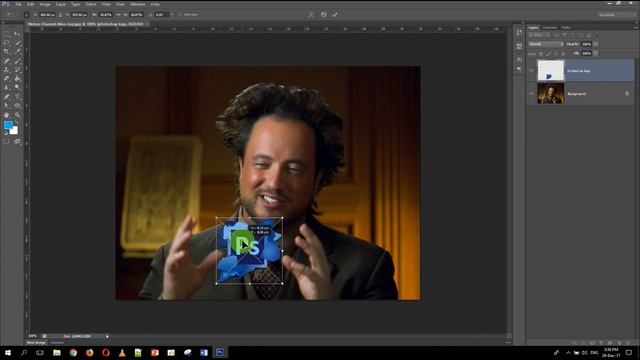Viewport: 640px width, 360px height.
Task: Click the delete layer trash icon
Action: pos(628,343)
